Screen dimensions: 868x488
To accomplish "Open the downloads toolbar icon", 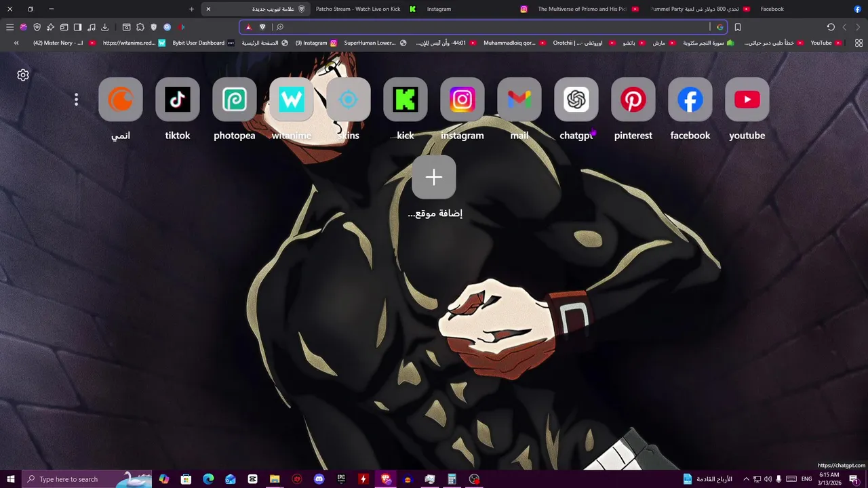I will coord(105,27).
